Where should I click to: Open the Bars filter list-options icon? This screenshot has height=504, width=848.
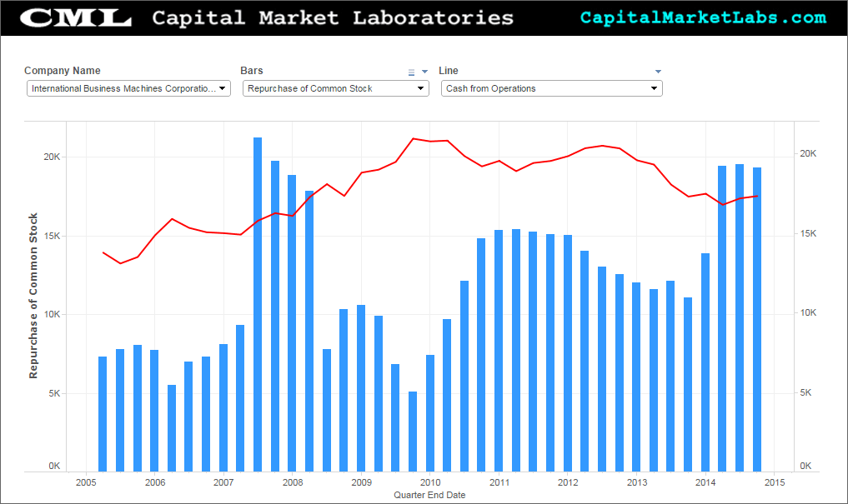tap(411, 72)
